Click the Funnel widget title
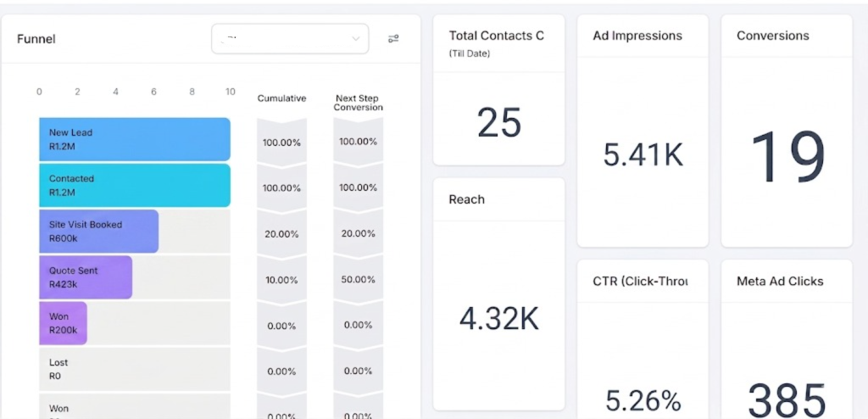Image resolution: width=868 pixels, height=419 pixels. click(x=36, y=39)
